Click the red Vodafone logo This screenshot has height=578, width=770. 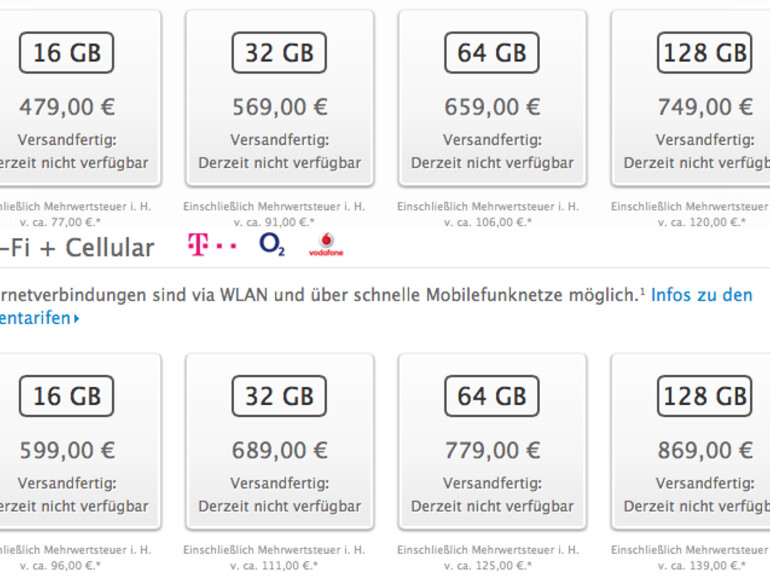pyautogui.click(x=325, y=245)
